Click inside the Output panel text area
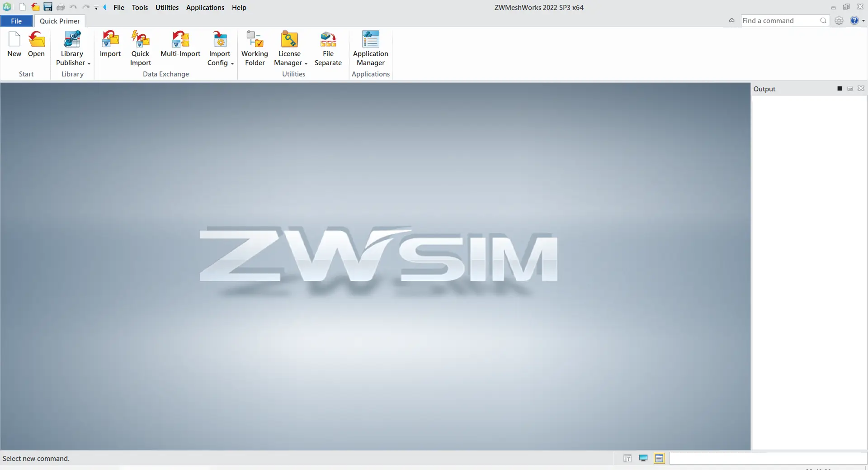 pyautogui.click(x=809, y=271)
